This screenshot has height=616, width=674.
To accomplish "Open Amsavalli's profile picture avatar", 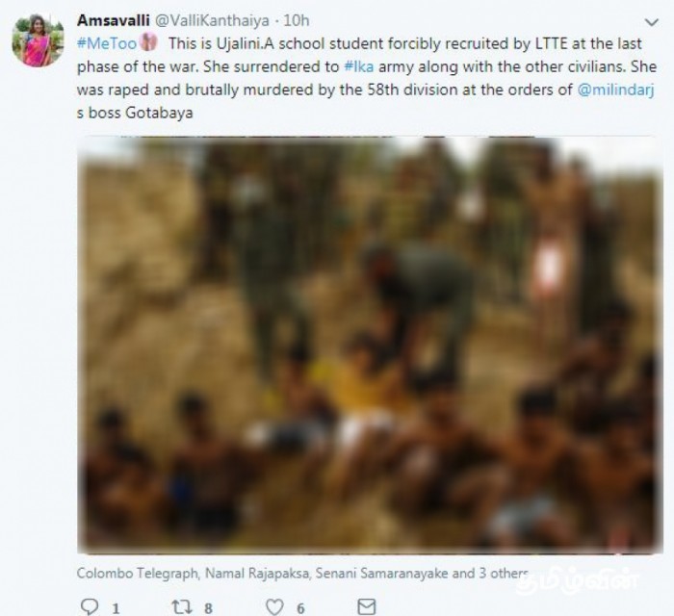I will 38,40.
